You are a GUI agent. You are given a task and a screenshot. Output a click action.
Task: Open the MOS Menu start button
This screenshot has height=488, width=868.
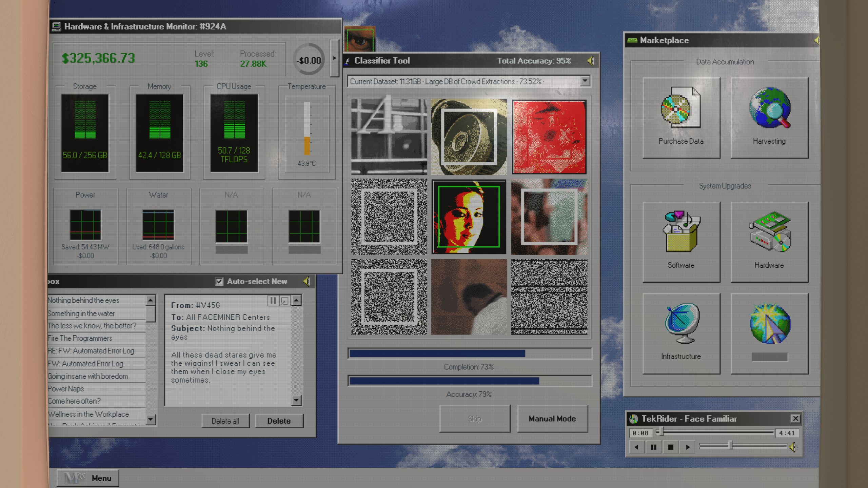pos(88,478)
